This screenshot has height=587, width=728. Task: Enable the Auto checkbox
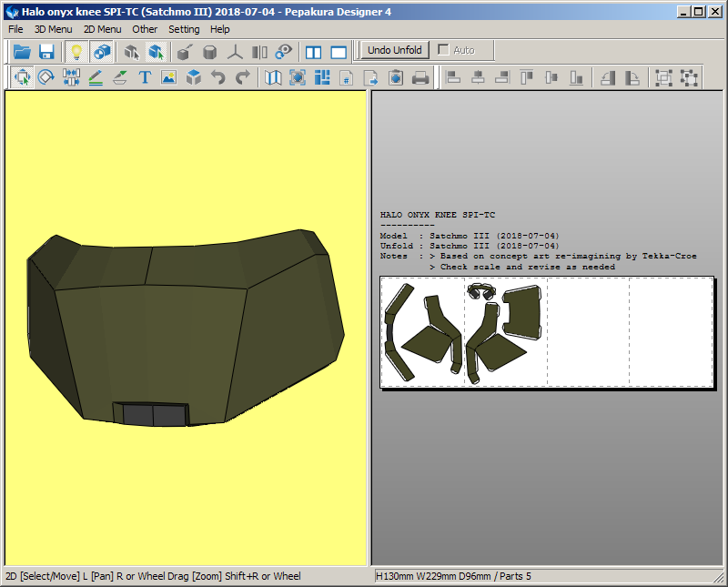click(443, 50)
